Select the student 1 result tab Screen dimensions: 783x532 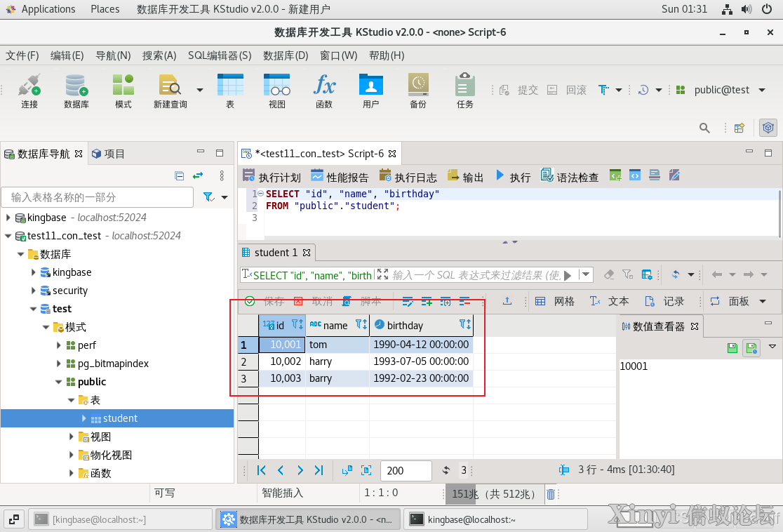point(276,253)
